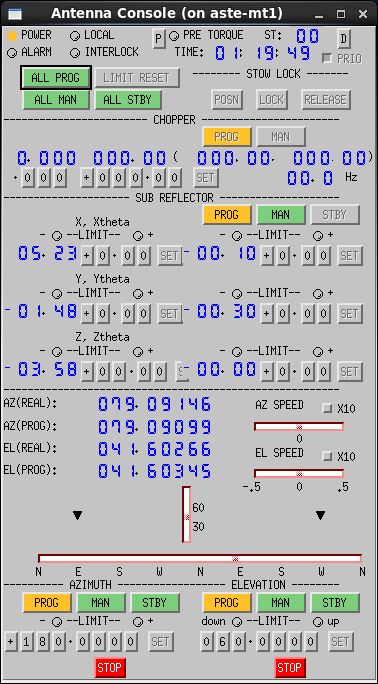Screen dimensions: 378x684
Task: Switch sub reflector to MAN mode
Action: [x=280, y=215]
